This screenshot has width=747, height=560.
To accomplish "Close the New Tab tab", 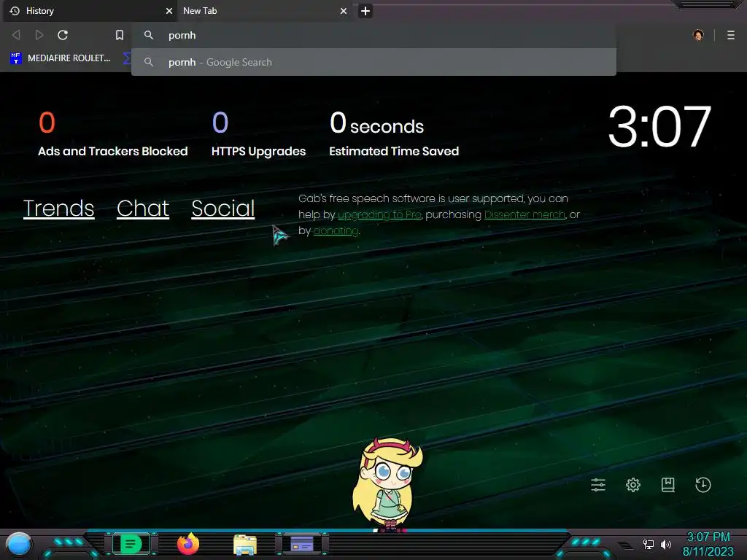I will 344,11.
